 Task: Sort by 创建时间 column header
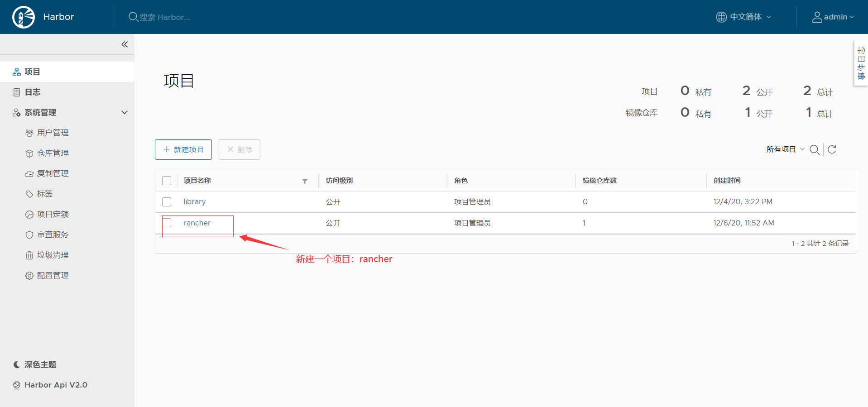point(727,181)
